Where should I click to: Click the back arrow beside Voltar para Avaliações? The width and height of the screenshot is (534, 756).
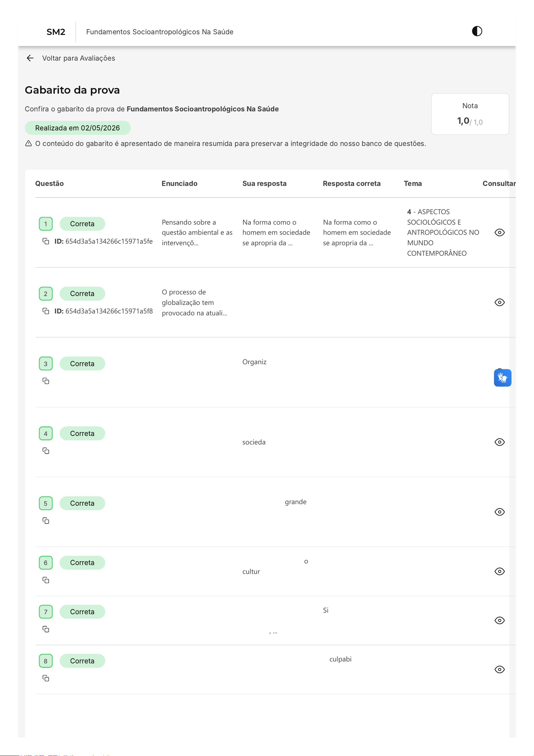pos(30,58)
